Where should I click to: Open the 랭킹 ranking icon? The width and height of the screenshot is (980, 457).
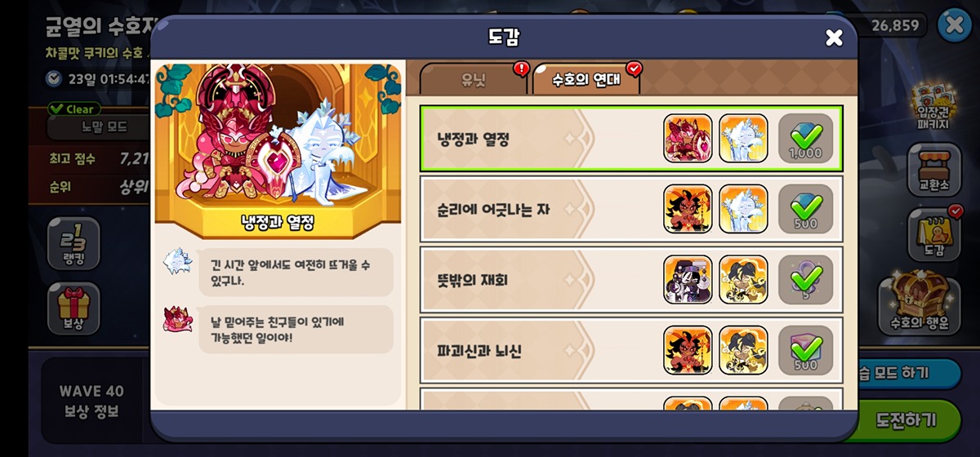73,244
